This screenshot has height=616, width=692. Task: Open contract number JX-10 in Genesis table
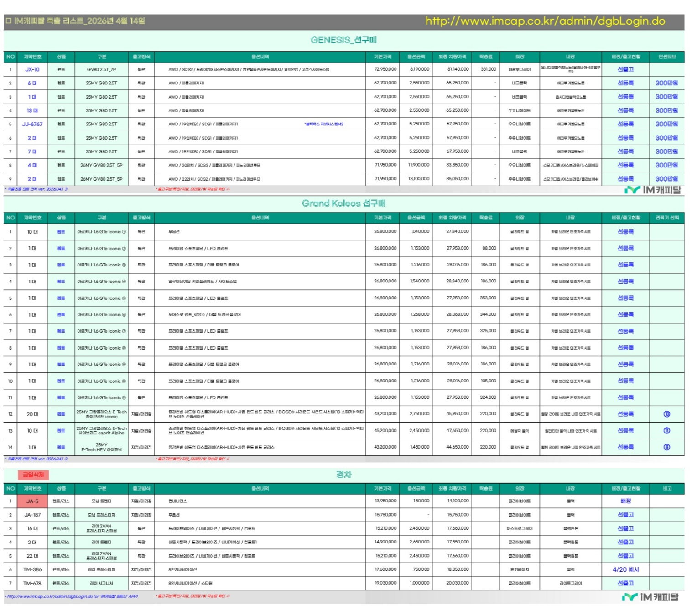[32, 69]
